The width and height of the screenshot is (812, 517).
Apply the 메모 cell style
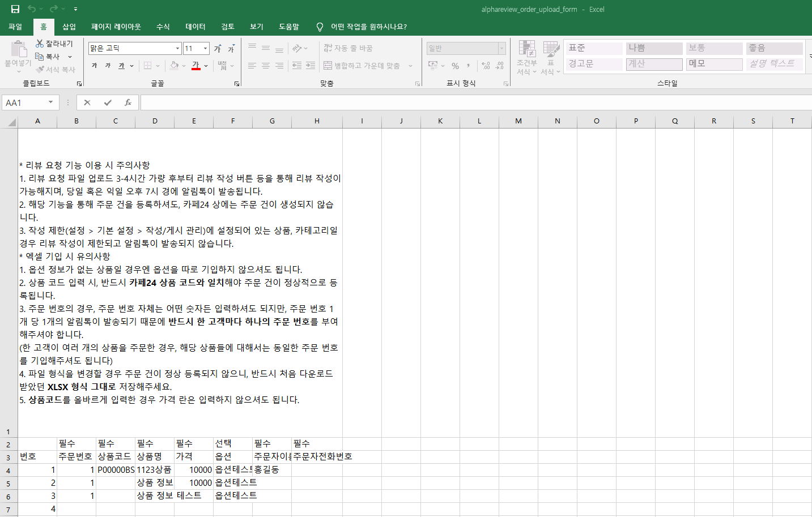point(714,63)
